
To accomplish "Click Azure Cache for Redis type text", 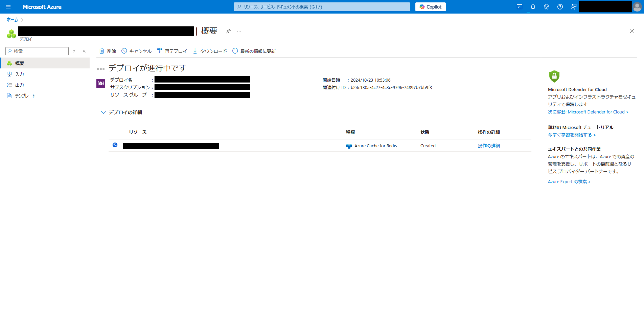I will coord(376,146).
